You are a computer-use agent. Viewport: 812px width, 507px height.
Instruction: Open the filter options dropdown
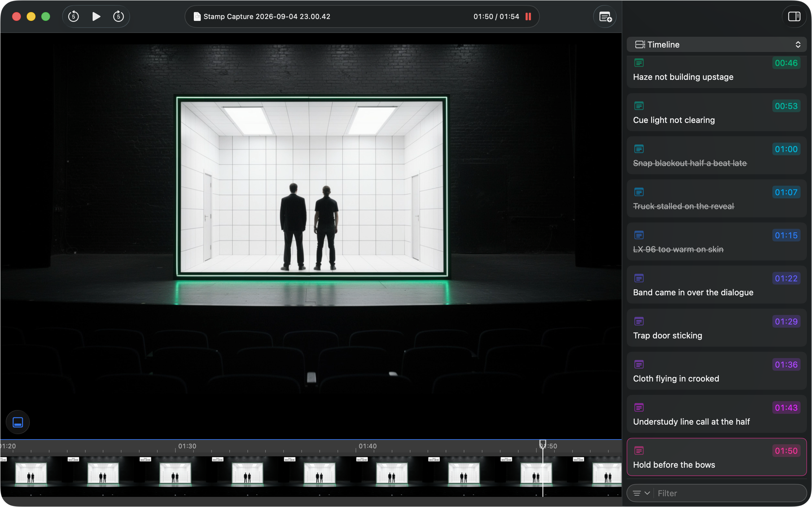[641, 493]
